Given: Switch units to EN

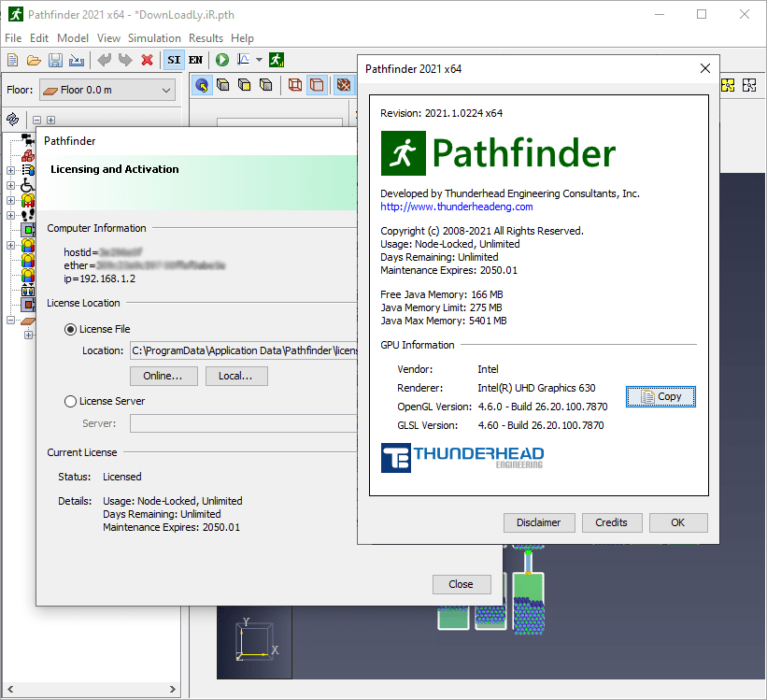Looking at the screenshot, I should 195,60.
